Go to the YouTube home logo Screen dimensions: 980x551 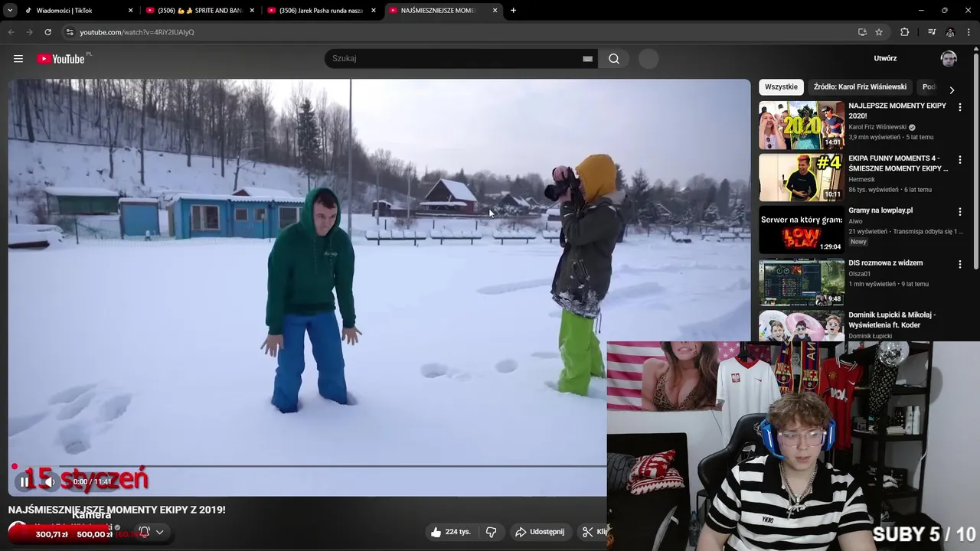tap(60, 59)
